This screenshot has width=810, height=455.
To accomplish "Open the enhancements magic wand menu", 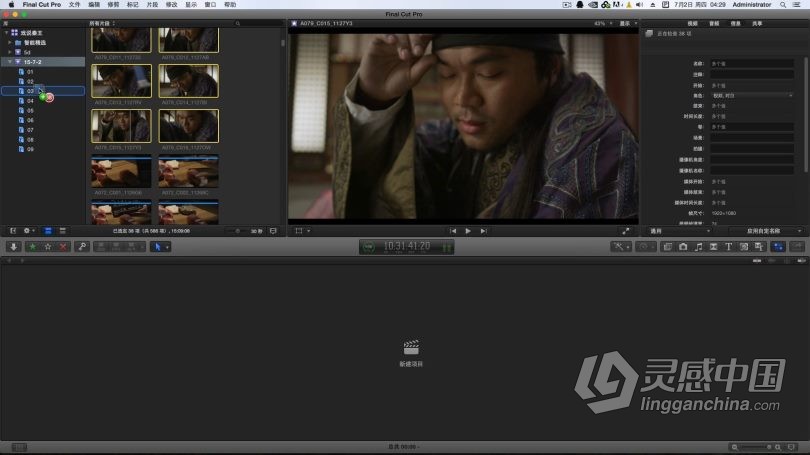I will coord(620,247).
